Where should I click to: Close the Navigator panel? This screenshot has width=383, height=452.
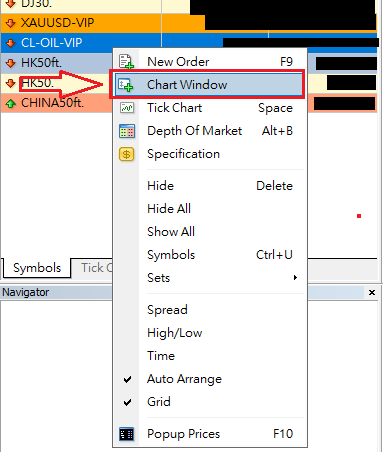(x=372, y=292)
